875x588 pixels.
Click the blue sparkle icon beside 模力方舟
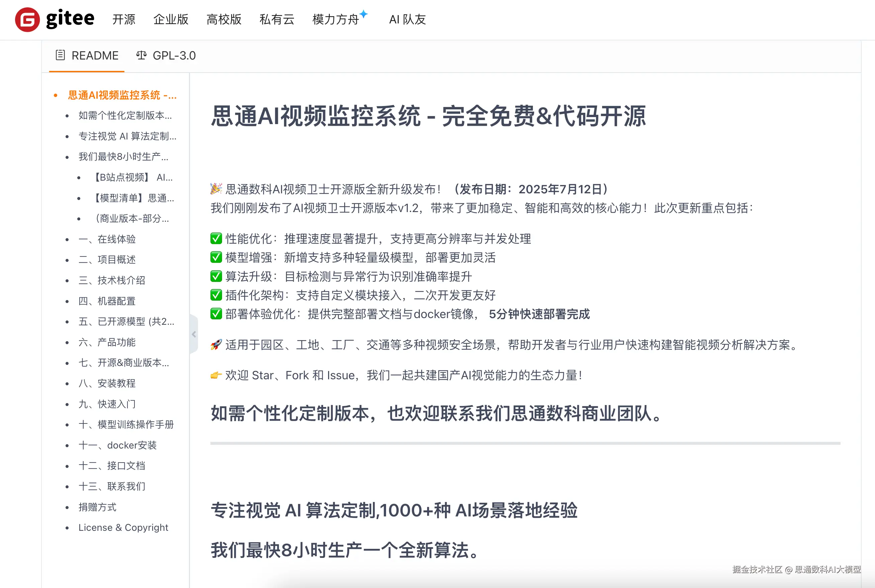coord(363,14)
